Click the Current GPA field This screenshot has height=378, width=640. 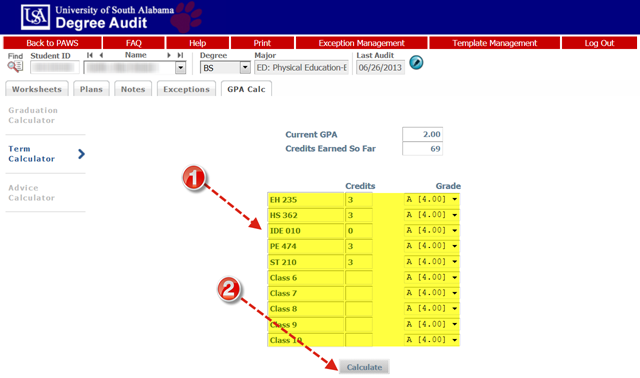point(422,134)
